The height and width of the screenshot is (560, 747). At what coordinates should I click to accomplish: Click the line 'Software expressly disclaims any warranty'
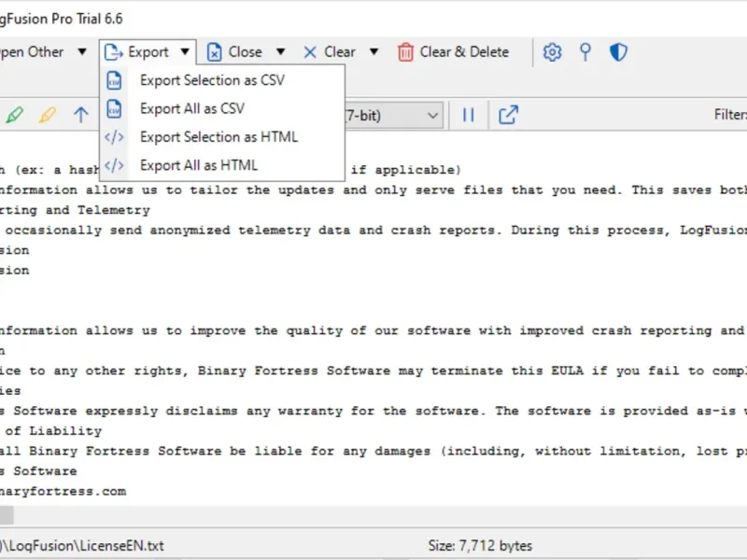(373, 411)
